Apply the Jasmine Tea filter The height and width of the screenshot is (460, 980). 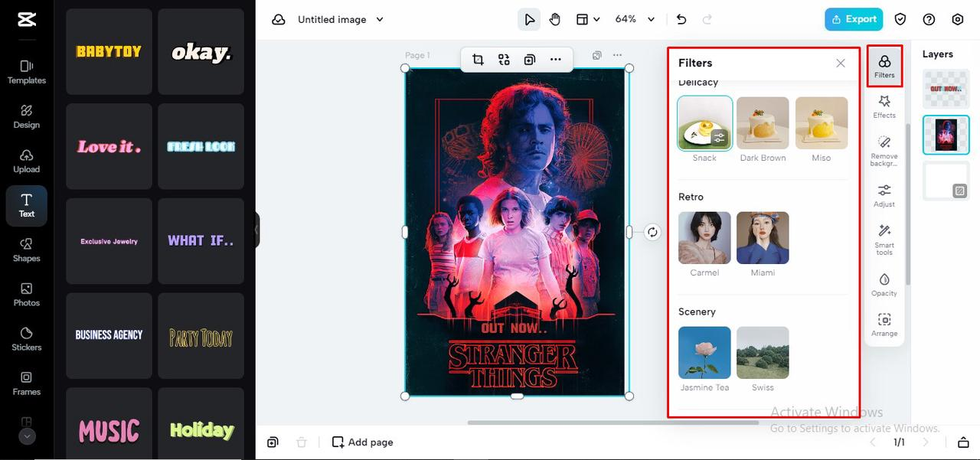click(704, 352)
